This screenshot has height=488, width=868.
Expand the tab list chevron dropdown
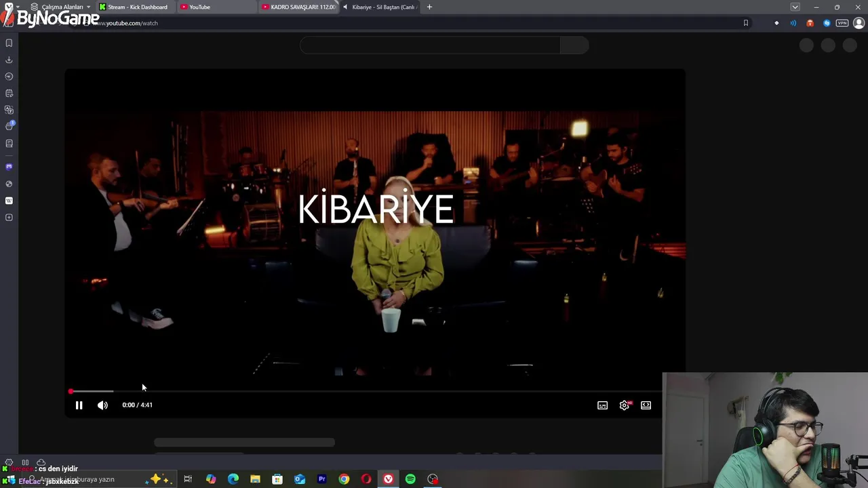[795, 7]
